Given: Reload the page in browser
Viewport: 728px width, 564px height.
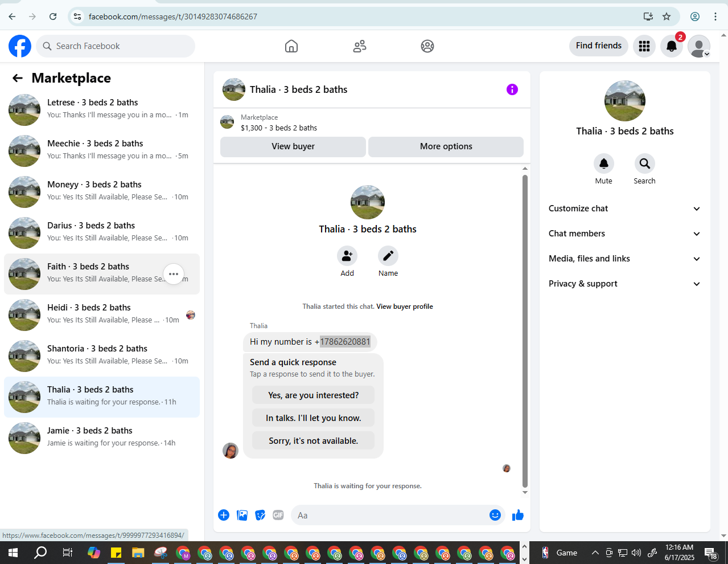Looking at the screenshot, I should point(53,17).
